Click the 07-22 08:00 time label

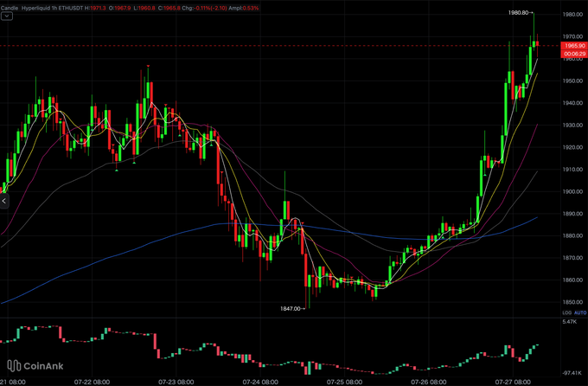point(92,382)
